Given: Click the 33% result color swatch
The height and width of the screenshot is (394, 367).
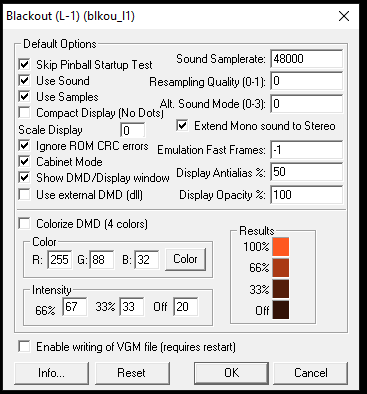Looking at the screenshot, I should (x=281, y=289).
